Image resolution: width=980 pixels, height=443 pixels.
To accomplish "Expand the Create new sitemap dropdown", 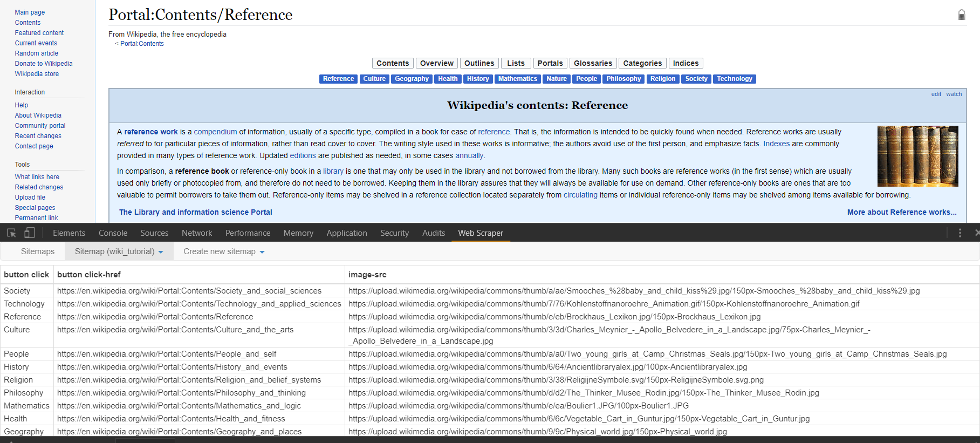I will 224,251.
